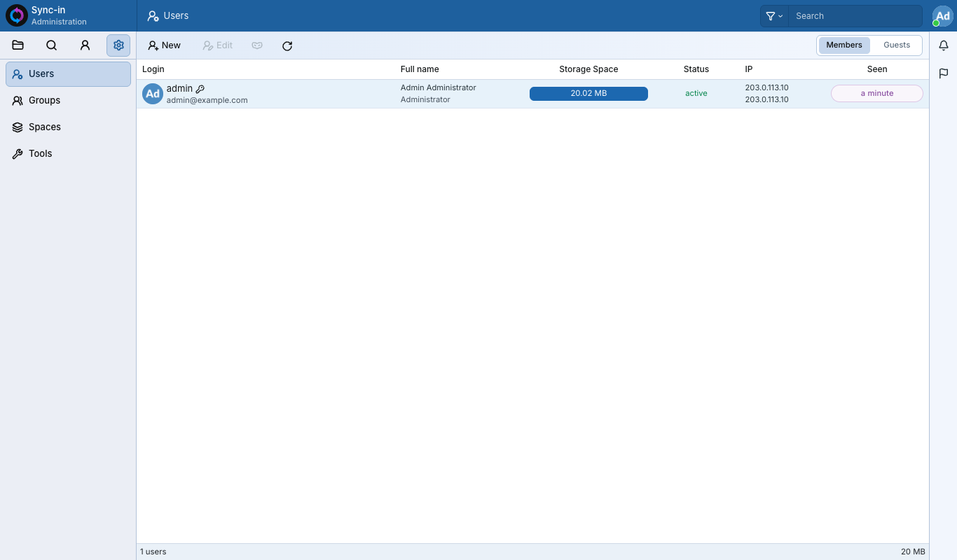Open the Ad avatar account menu

coord(943,15)
